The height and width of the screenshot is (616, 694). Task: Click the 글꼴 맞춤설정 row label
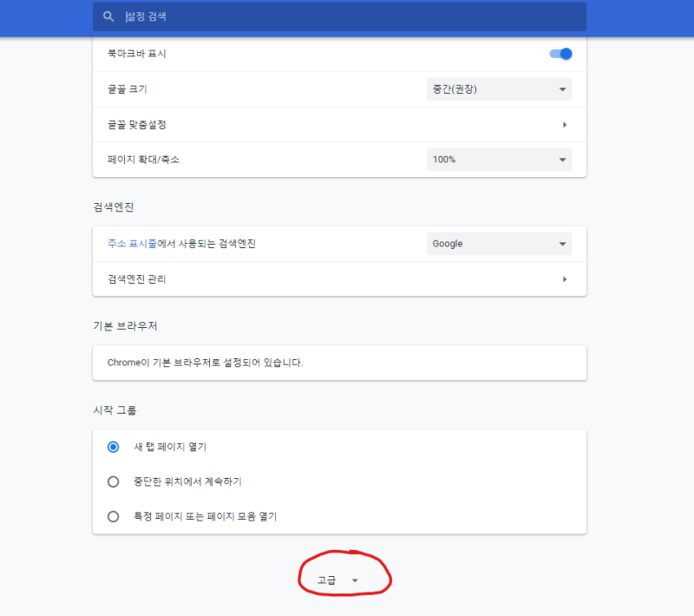pyautogui.click(x=137, y=125)
